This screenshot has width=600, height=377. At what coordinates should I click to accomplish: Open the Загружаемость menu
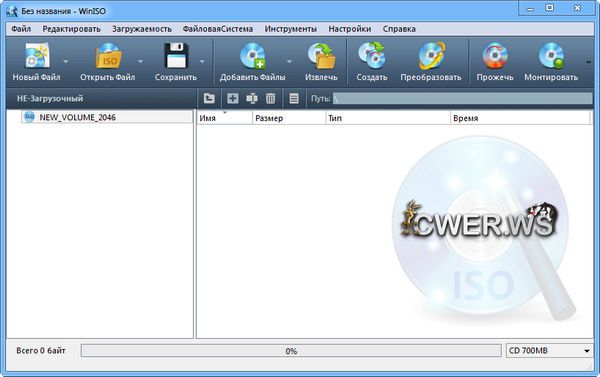pos(142,29)
